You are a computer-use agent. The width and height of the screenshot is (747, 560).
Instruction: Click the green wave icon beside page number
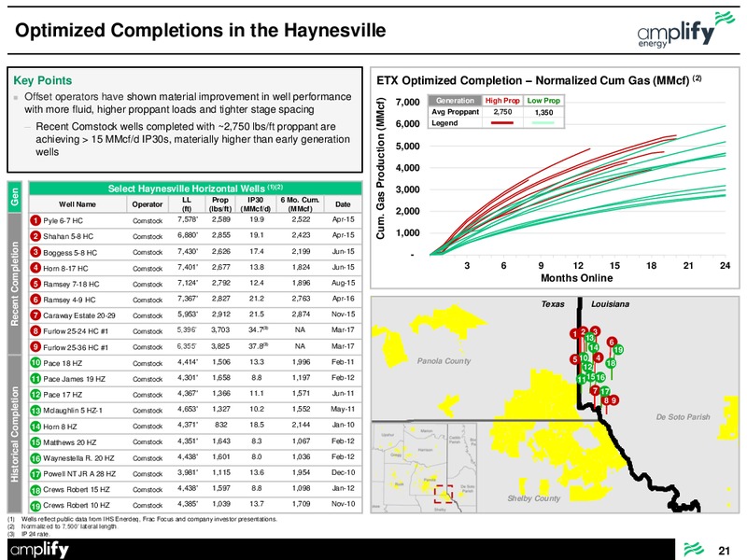[x=693, y=550]
